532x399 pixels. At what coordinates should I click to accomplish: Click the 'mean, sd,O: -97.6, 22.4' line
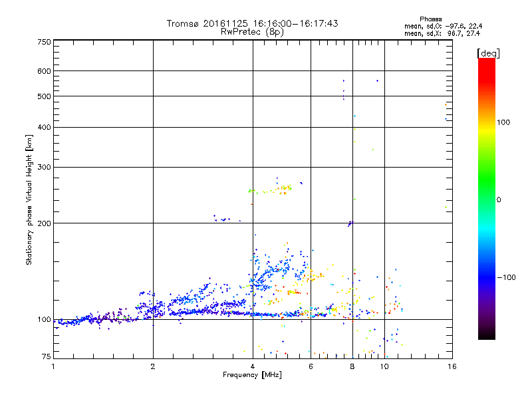pyautogui.click(x=443, y=26)
